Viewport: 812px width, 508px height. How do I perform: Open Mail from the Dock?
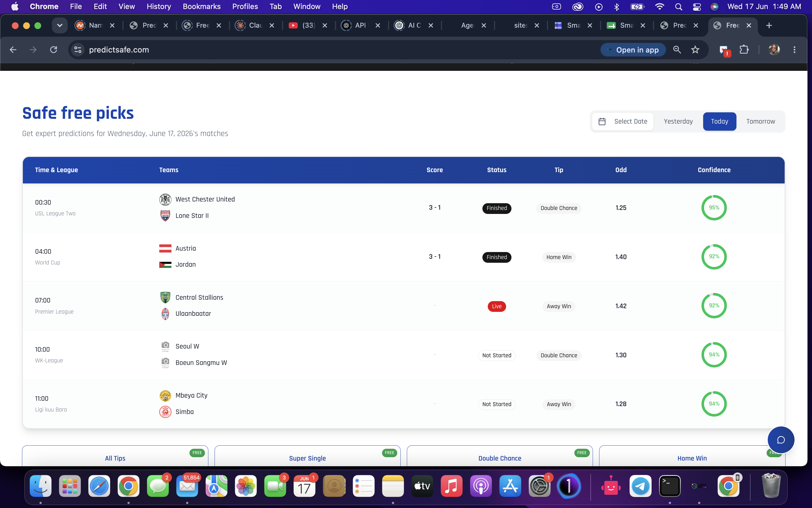187,486
